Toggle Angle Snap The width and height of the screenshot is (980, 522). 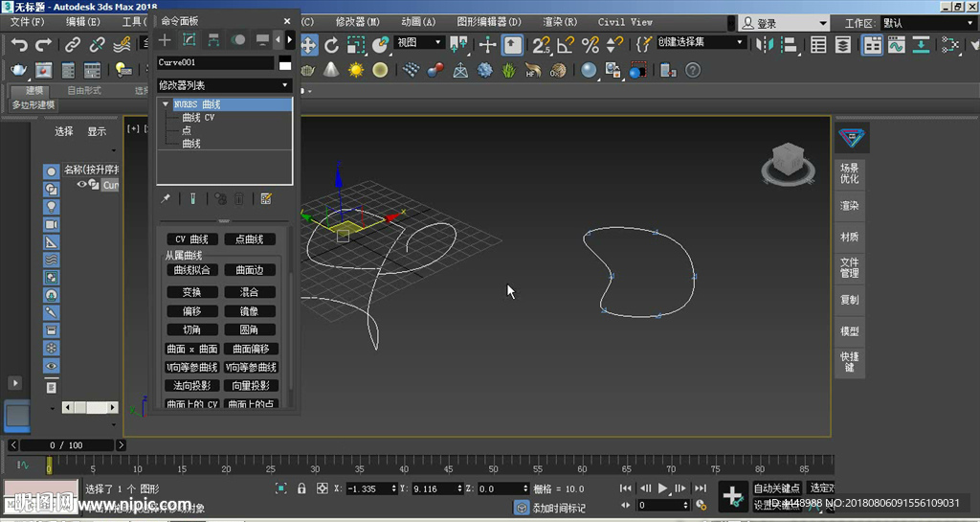coord(566,45)
